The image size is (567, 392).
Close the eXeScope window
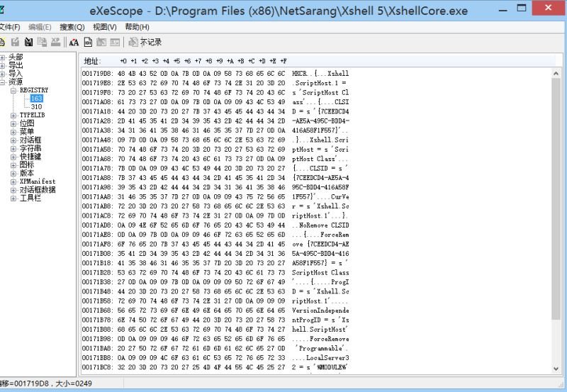(x=548, y=8)
